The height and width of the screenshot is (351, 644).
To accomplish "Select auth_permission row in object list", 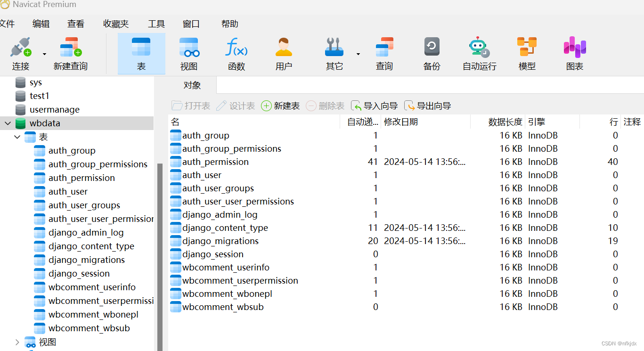I will [x=406, y=162].
